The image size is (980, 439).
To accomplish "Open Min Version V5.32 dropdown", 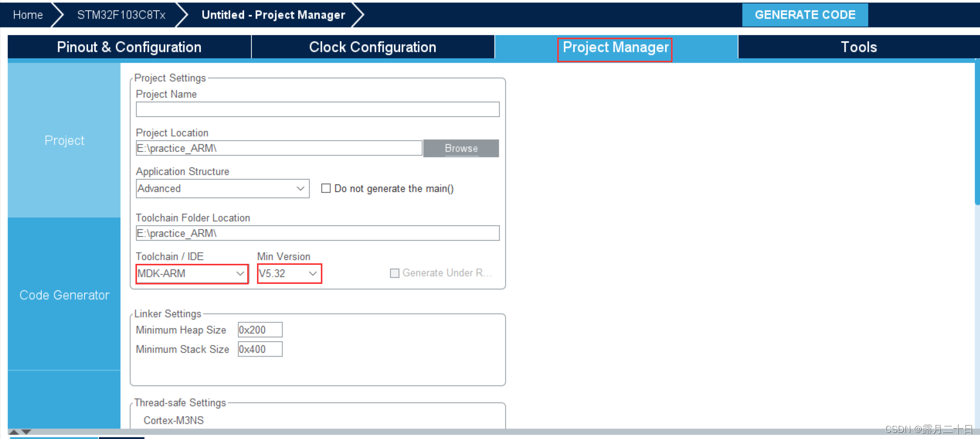I will pyautogui.click(x=289, y=274).
